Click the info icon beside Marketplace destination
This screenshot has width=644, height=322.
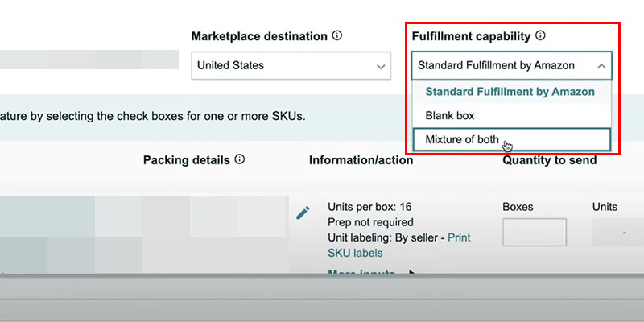pyautogui.click(x=337, y=36)
